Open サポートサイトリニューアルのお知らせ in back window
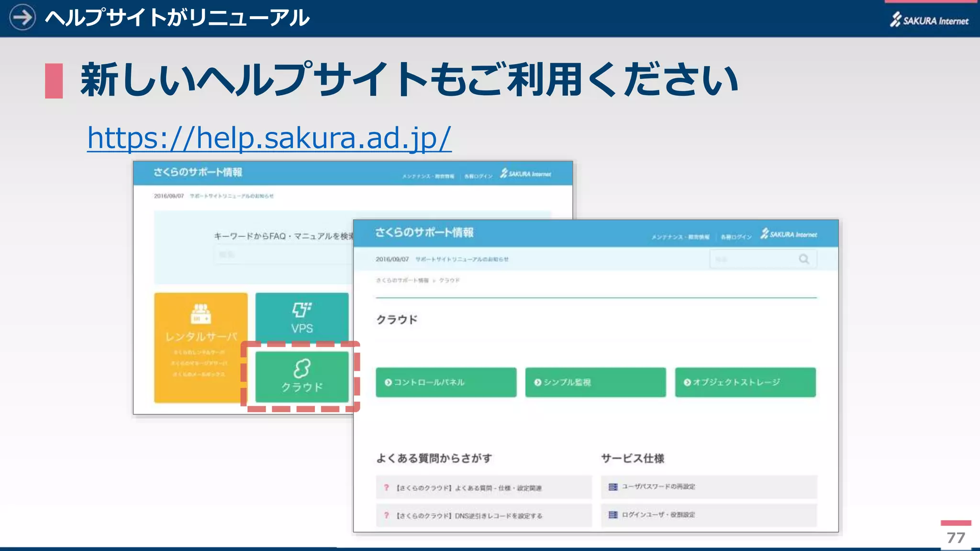The image size is (980, 551). point(232,196)
